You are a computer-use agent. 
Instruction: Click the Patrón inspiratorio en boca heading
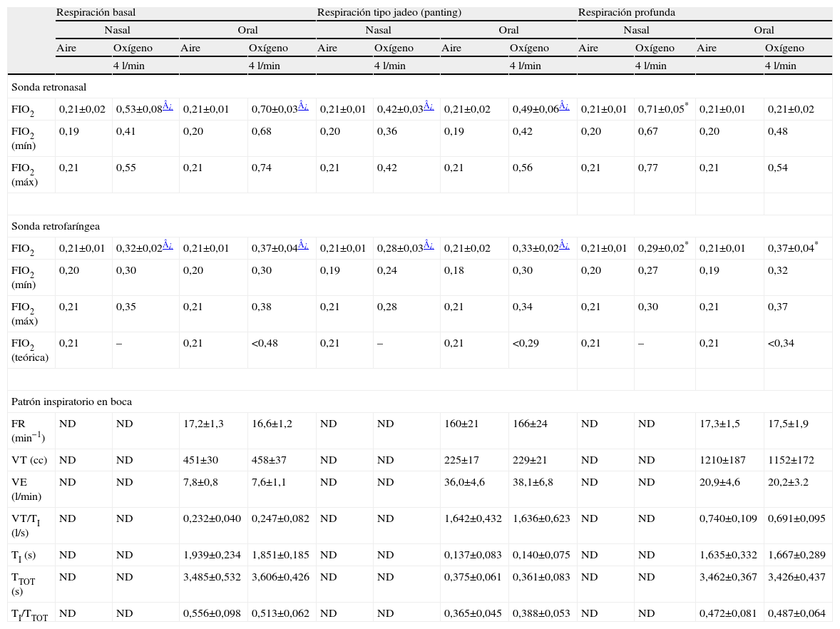click(71, 402)
